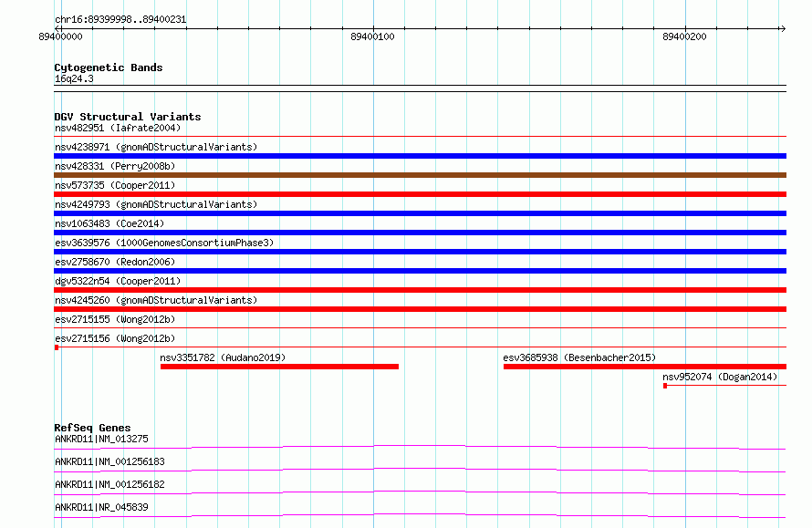The image size is (812, 528).
Task: Select the red esv3685938 Besenbacher2015 bar
Action: click(645, 367)
